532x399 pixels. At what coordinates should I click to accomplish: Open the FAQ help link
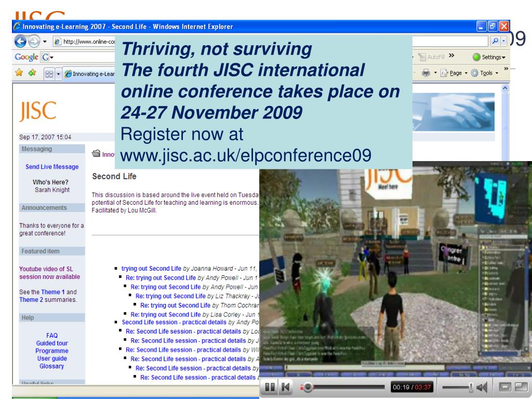[x=52, y=335]
